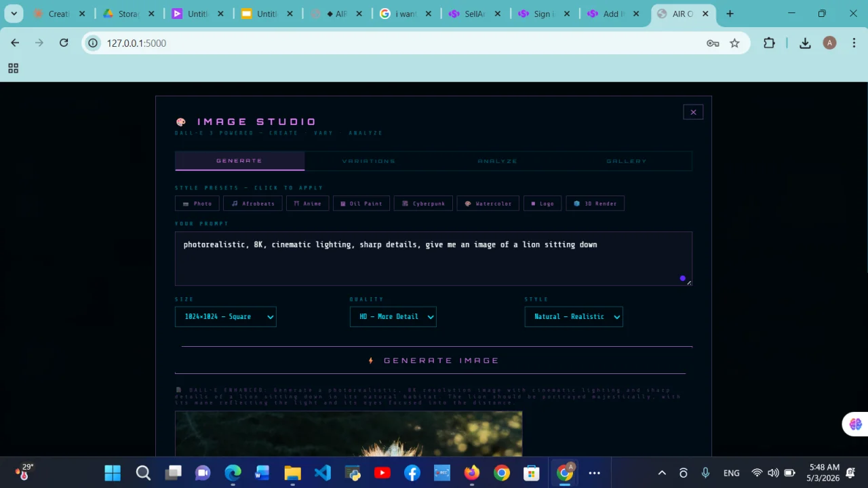Open the Windows Start menu
The height and width of the screenshot is (488, 868).
tap(113, 473)
